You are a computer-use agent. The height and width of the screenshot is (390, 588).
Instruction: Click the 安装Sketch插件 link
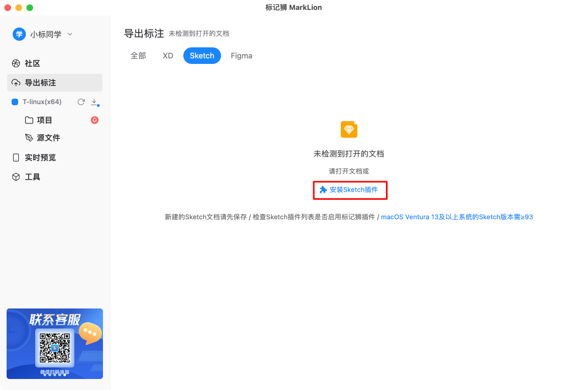coord(353,190)
